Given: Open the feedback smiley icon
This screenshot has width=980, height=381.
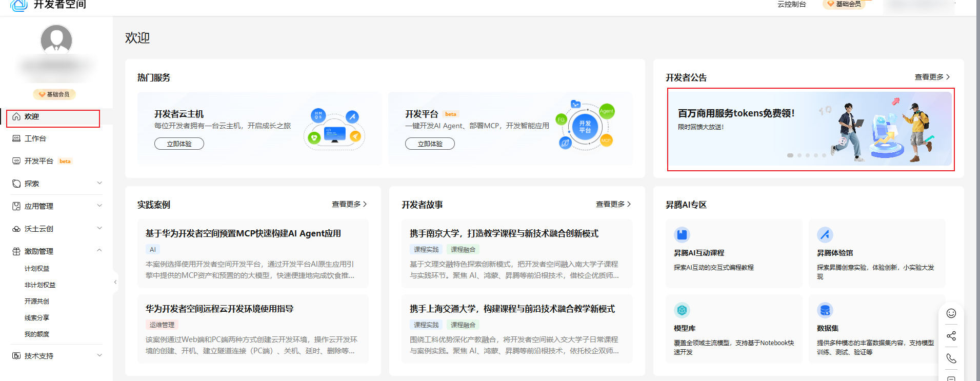Looking at the screenshot, I should click(x=951, y=313).
